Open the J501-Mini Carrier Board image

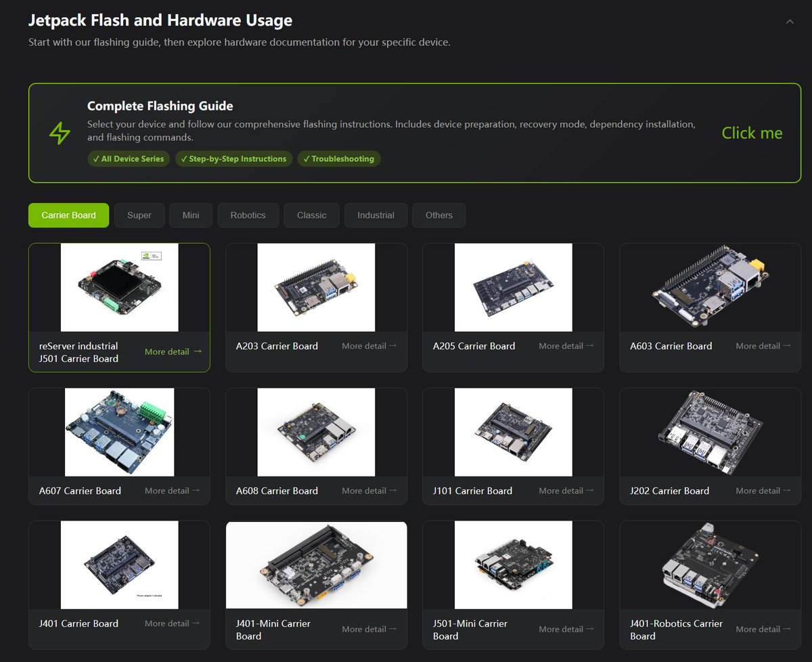click(513, 565)
